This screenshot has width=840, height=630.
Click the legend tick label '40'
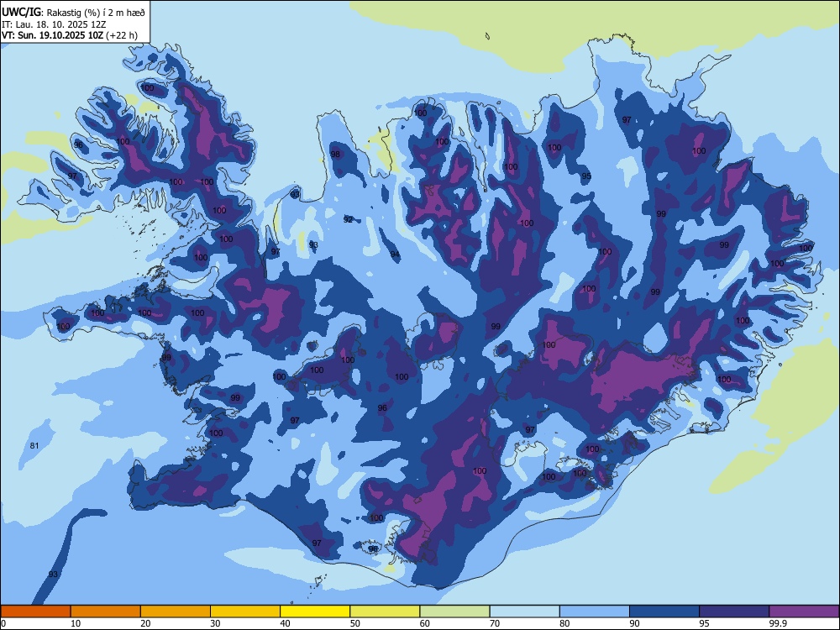click(x=286, y=623)
